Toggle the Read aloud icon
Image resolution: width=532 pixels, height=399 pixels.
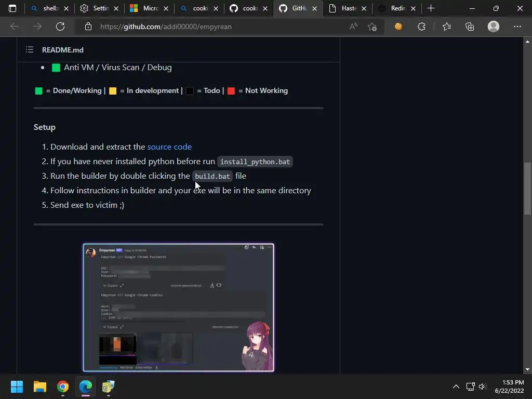tap(353, 26)
